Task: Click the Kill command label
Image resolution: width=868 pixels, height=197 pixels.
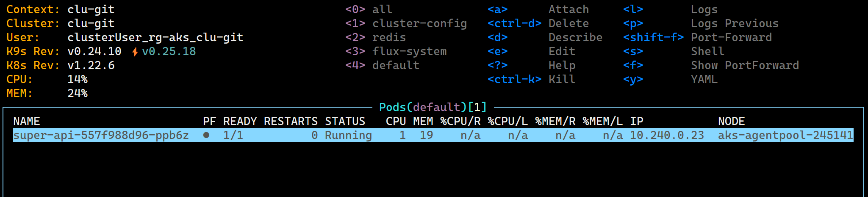Action: [x=562, y=79]
